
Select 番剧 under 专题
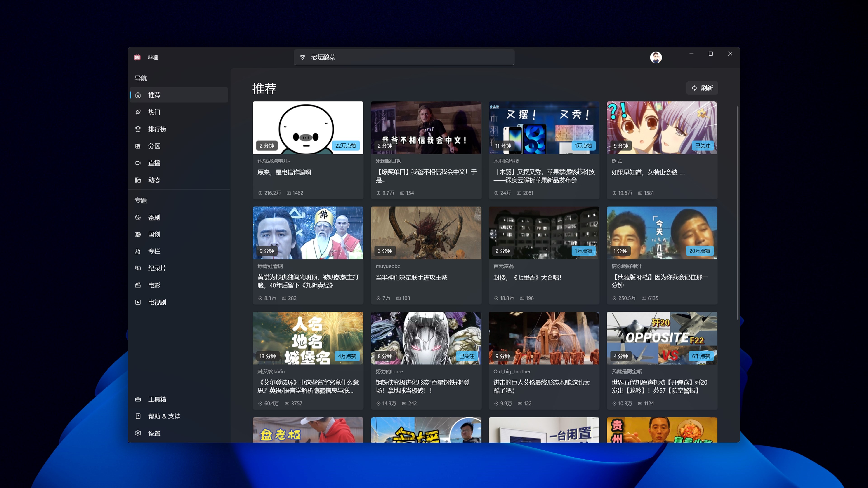click(179, 217)
